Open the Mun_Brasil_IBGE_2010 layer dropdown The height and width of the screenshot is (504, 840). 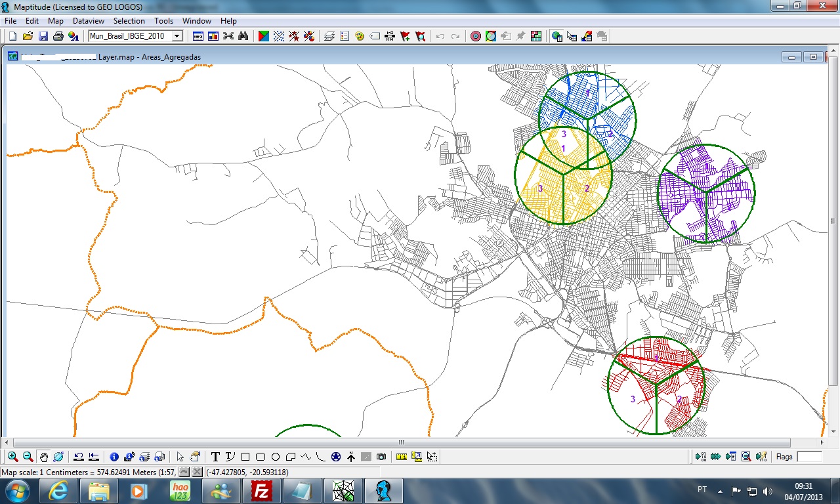[x=177, y=36]
